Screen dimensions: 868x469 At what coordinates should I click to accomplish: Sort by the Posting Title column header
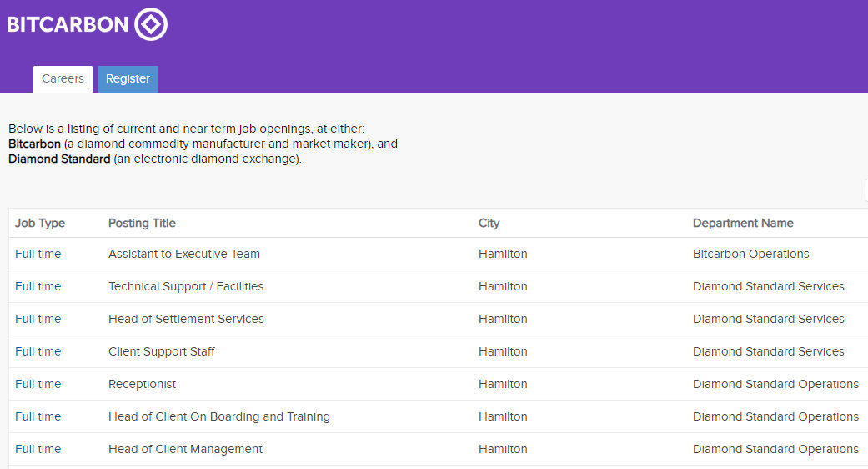[142, 223]
